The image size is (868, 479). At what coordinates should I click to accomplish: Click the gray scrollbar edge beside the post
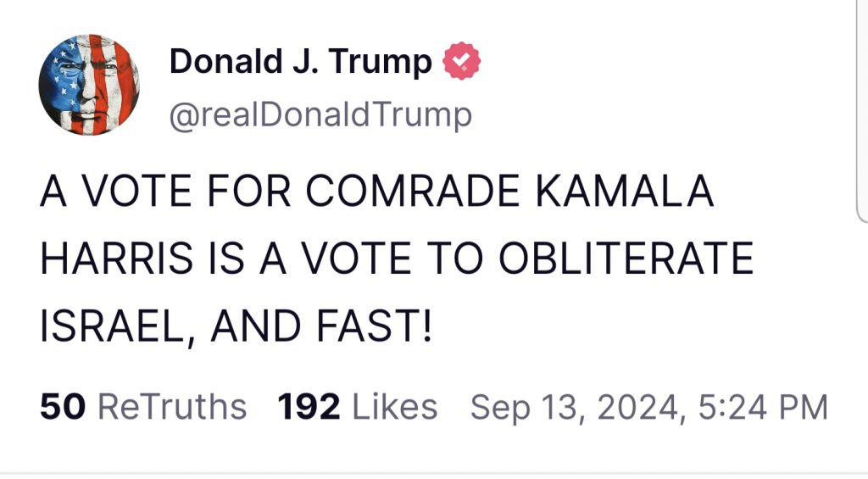pyautogui.click(x=861, y=111)
